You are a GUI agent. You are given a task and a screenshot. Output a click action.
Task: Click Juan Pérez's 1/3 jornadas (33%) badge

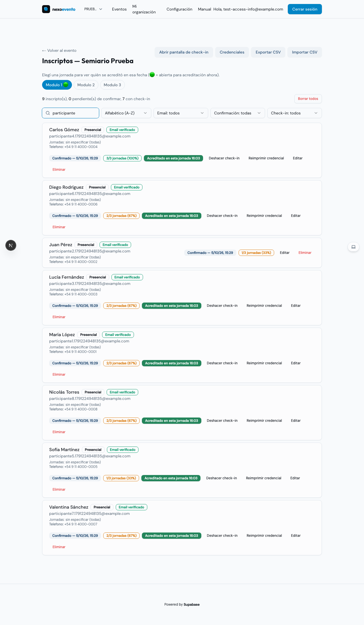[x=256, y=253]
